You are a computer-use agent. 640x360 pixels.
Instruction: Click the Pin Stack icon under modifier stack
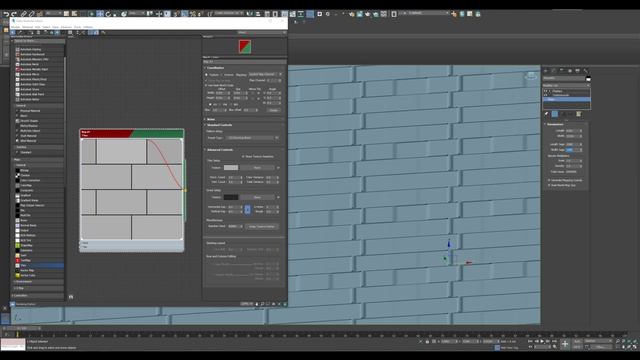point(546,114)
